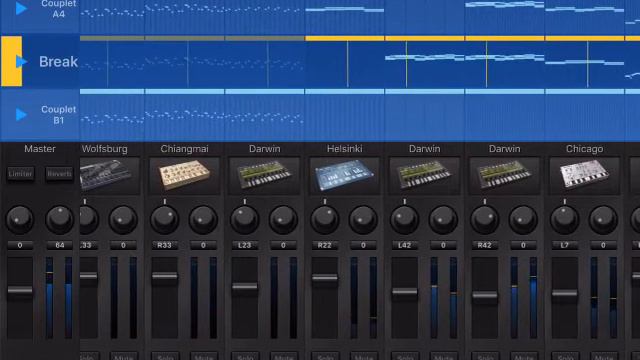Screen dimensions: 640x360
Task: Select Couplet A4 clip in Chicago column
Action: coord(584,17)
